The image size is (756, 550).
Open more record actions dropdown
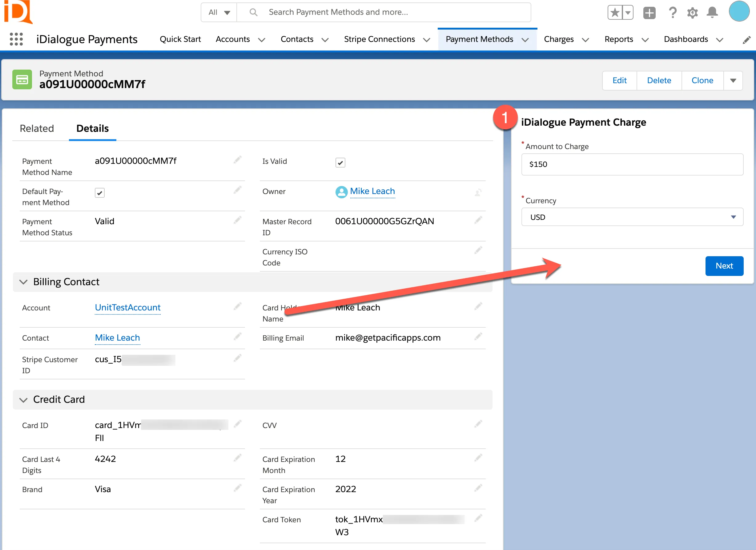click(x=733, y=80)
